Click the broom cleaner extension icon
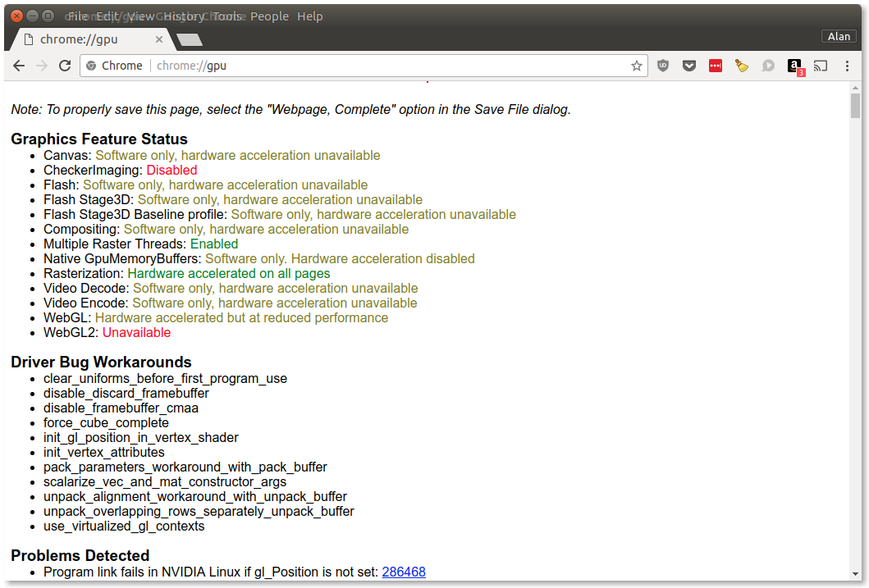 click(x=742, y=66)
